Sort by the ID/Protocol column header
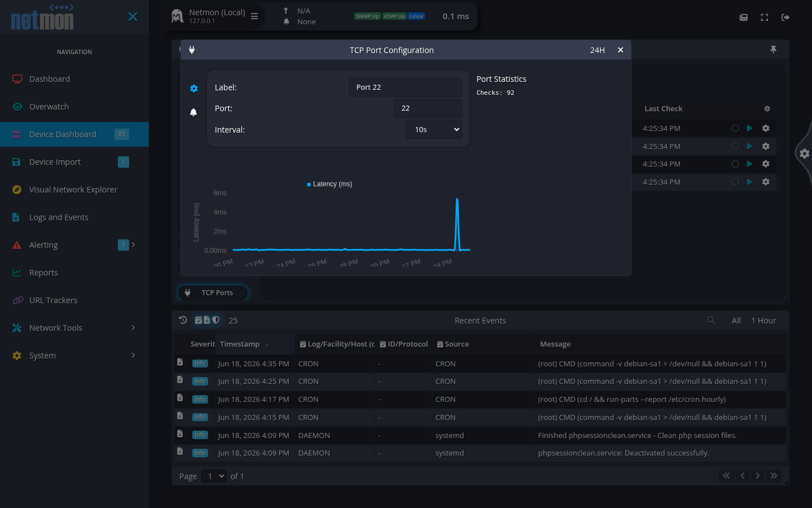The image size is (812, 508). (x=404, y=344)
